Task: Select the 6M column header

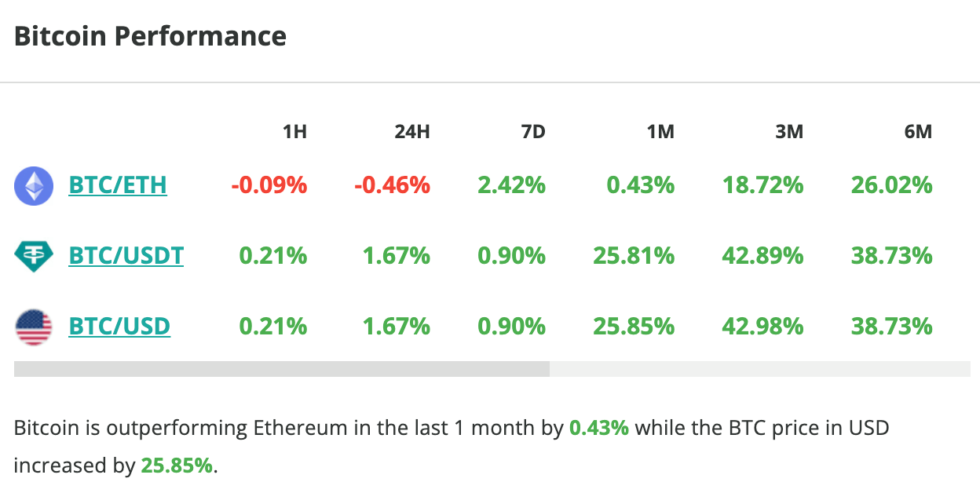Action: (918, 132)
